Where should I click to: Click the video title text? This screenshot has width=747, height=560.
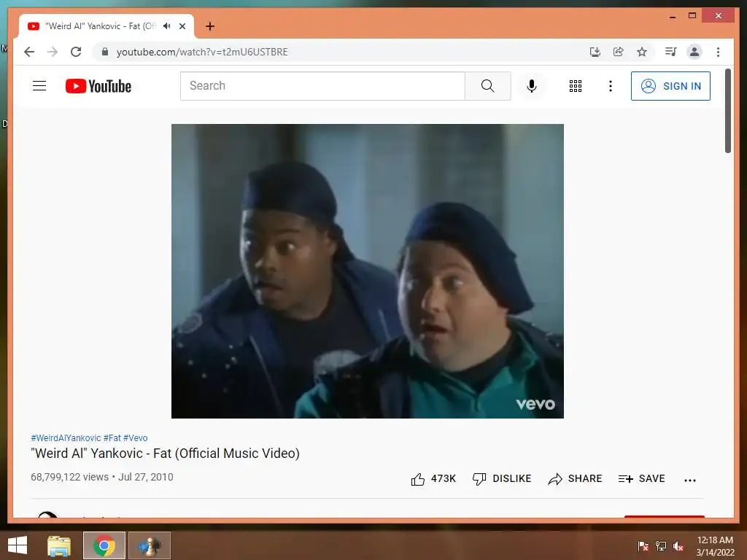coord(166,454)
